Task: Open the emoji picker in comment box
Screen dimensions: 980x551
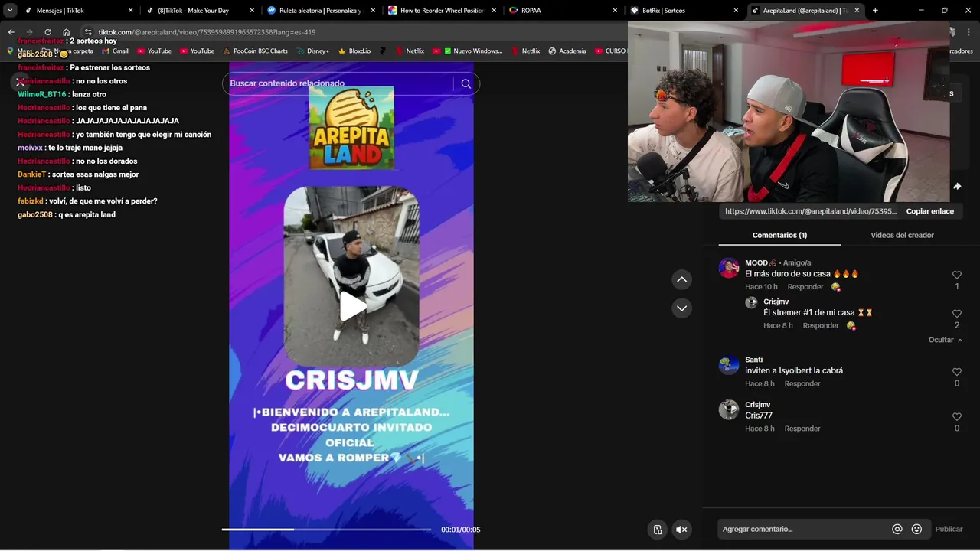Action: coord(917,530)
